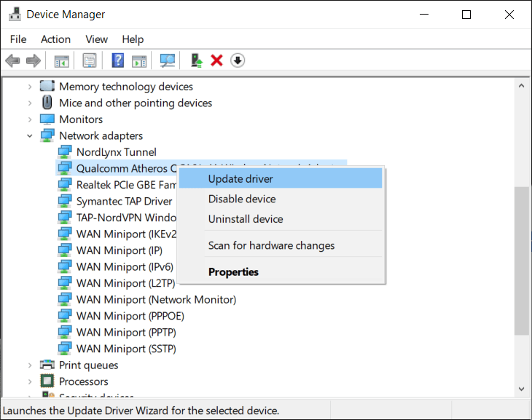
Task: Click Uninstall device in context menu
Action: (x=245, y=219)
